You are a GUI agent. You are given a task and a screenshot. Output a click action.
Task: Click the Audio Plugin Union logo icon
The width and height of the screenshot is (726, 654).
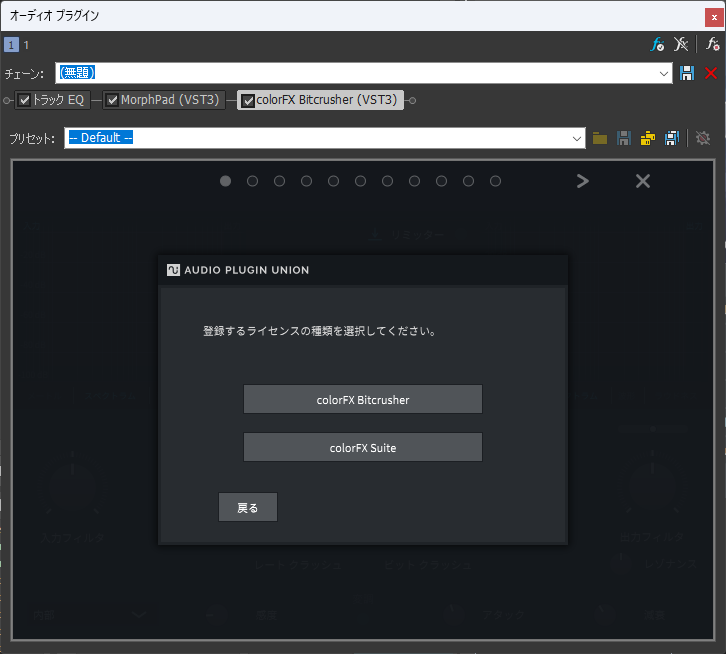tap(173, 270)
